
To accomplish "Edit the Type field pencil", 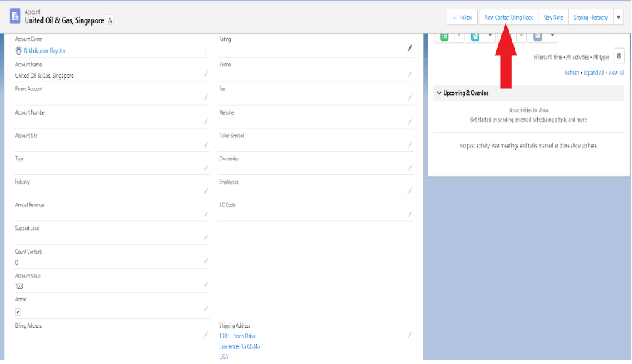I will [x=206, y=168].
